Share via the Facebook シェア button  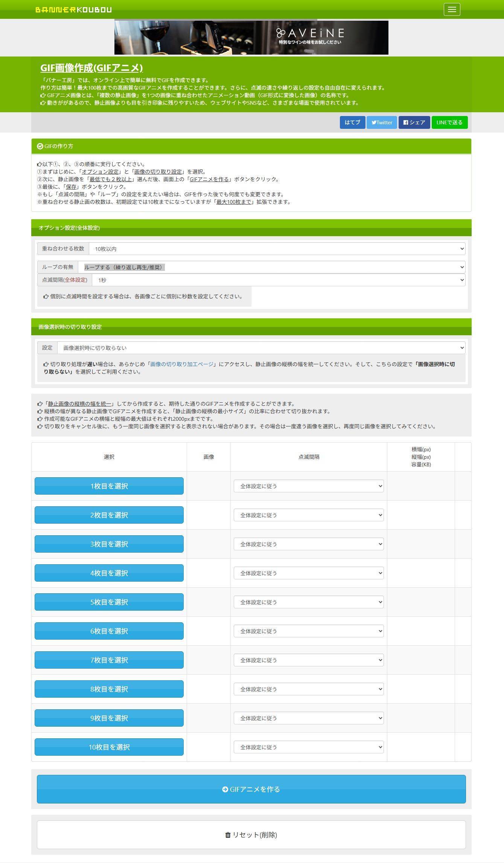414,122
